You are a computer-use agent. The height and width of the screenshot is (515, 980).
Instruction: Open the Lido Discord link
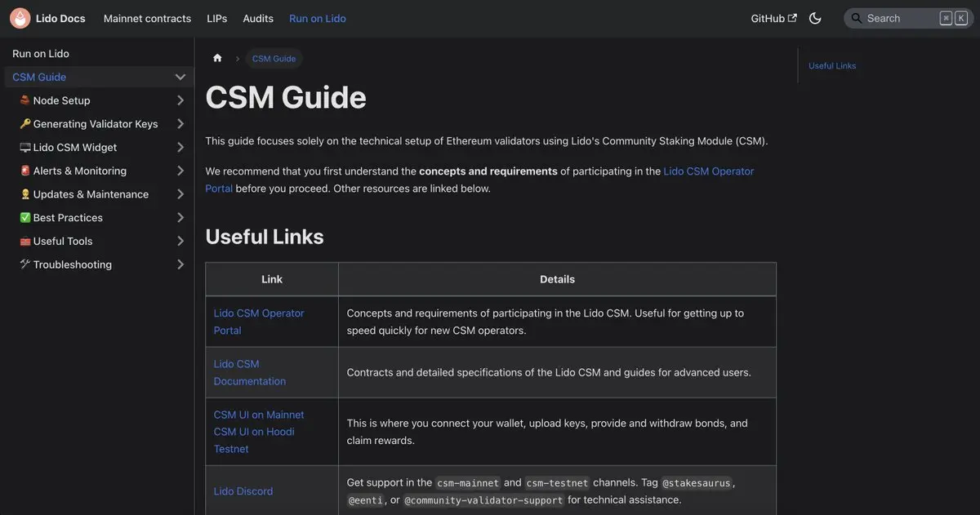243,491
